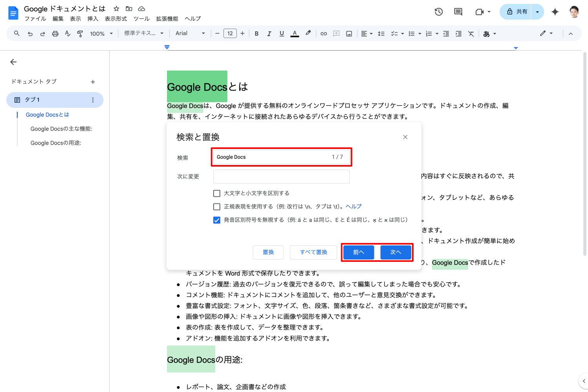Clear formatting
This screenshot has height=392, width=588.
coord(471,34)
